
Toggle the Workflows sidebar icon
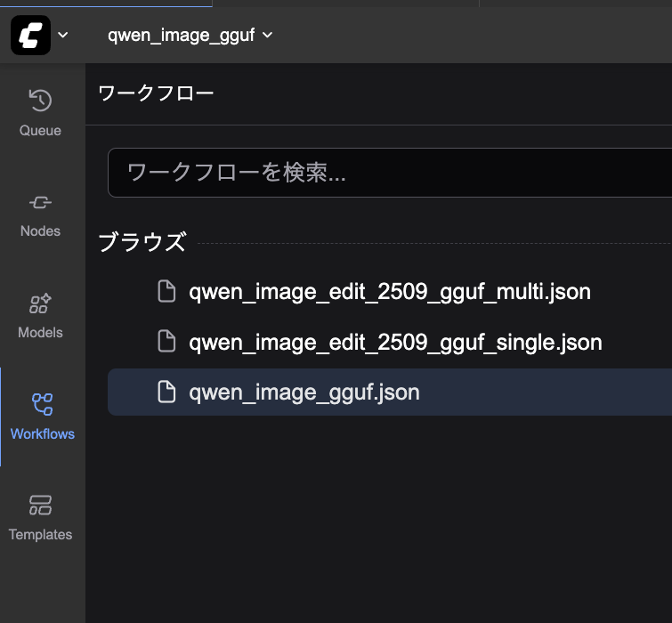click(42, 405)
